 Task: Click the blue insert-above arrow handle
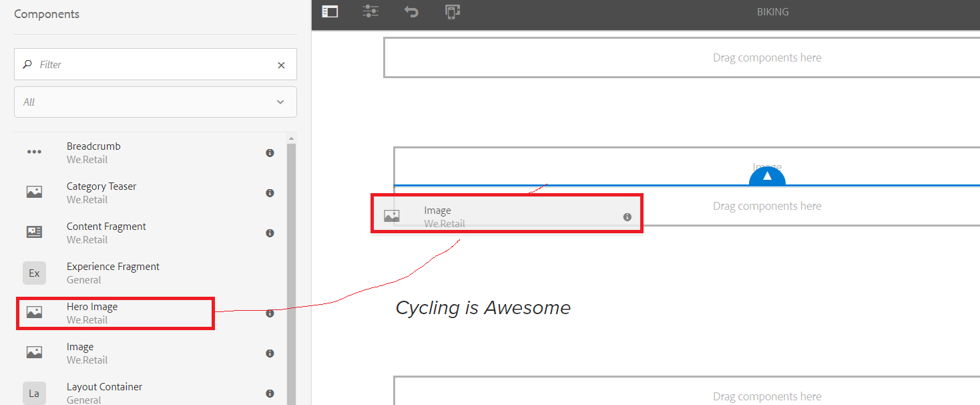coord(767,176)
